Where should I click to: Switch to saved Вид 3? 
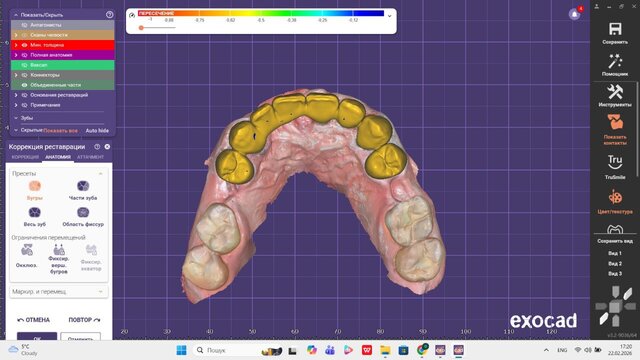615,273
